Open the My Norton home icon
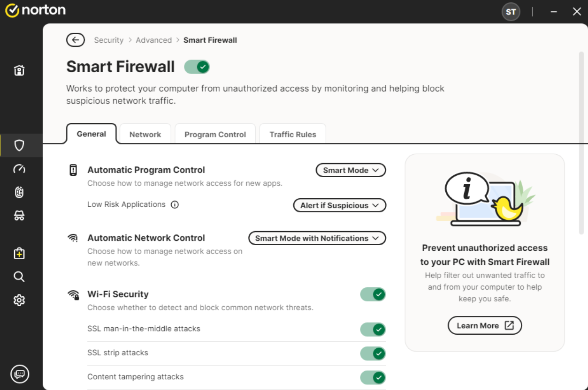The image size is (588, 390). [x=19, y=70]
